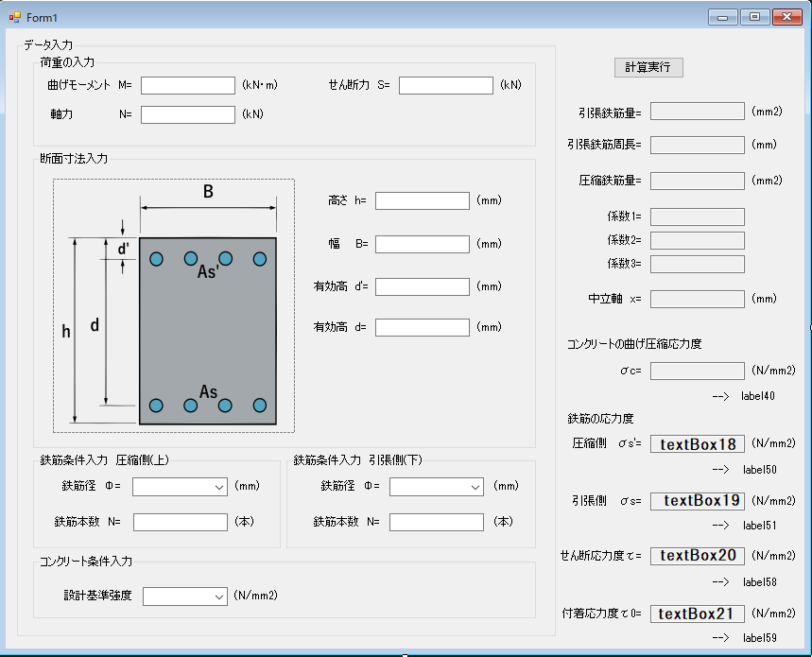
Task: Click the 鉄筋条件入力 引張側(下) group label
Action: tap(358, 460)
